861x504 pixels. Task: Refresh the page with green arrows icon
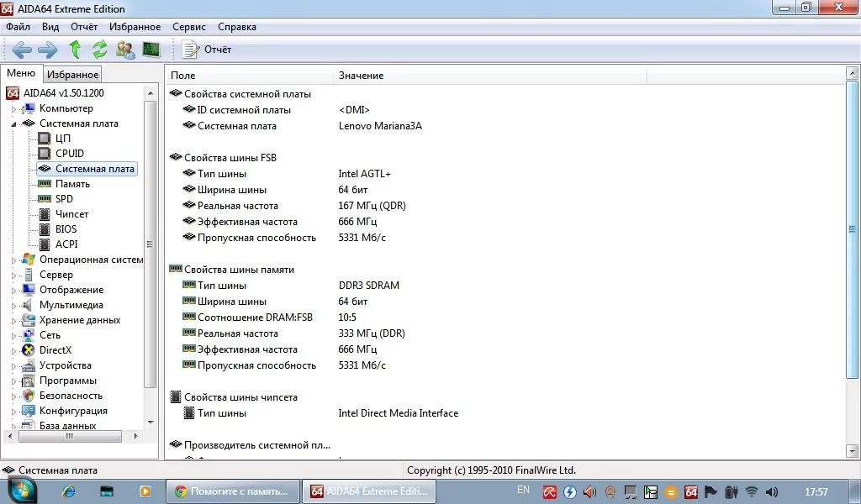(100, 50)
